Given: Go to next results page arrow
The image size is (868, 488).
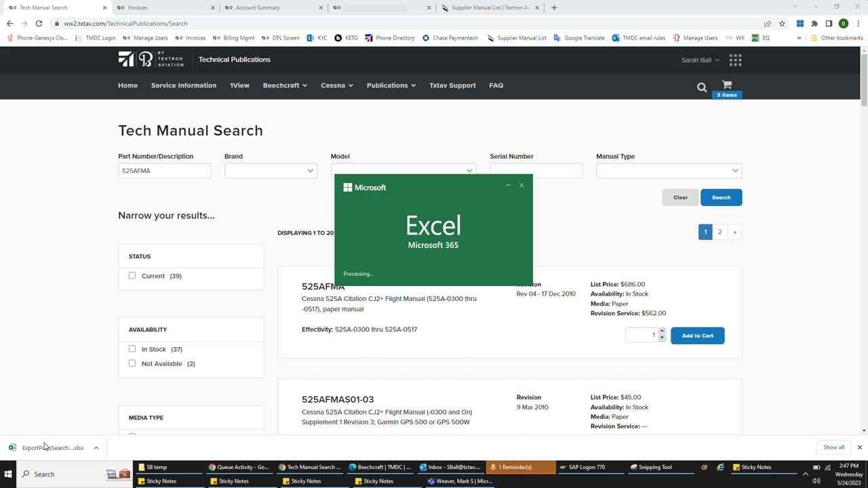Looking at the screenshot, I should pos(734,232).
